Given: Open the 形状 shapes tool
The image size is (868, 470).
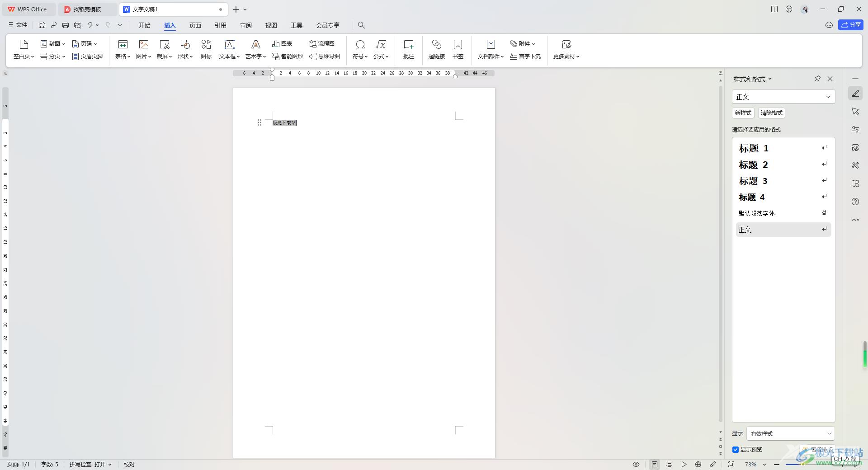Looking at the screenshot, I should pos(185,49).
